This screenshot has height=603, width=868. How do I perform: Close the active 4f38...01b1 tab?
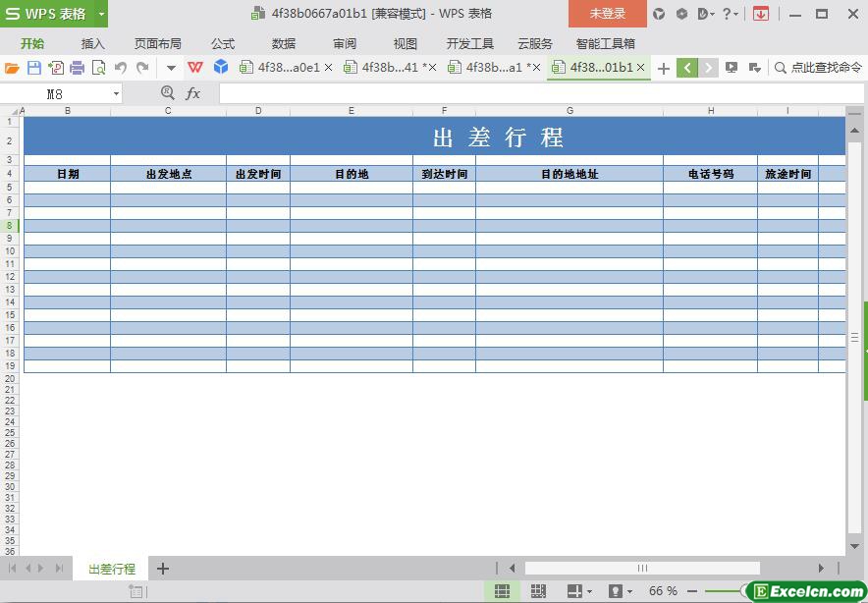tap(640, 68)
